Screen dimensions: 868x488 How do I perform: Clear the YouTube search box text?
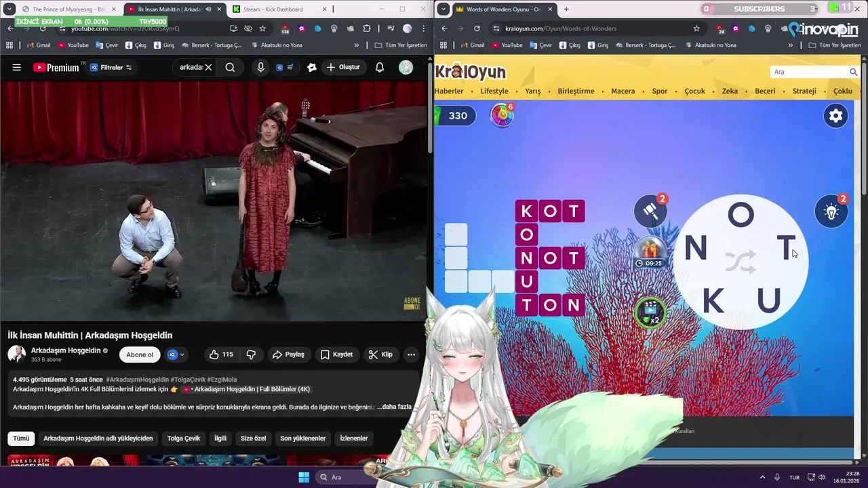click(x=208, y=67)
